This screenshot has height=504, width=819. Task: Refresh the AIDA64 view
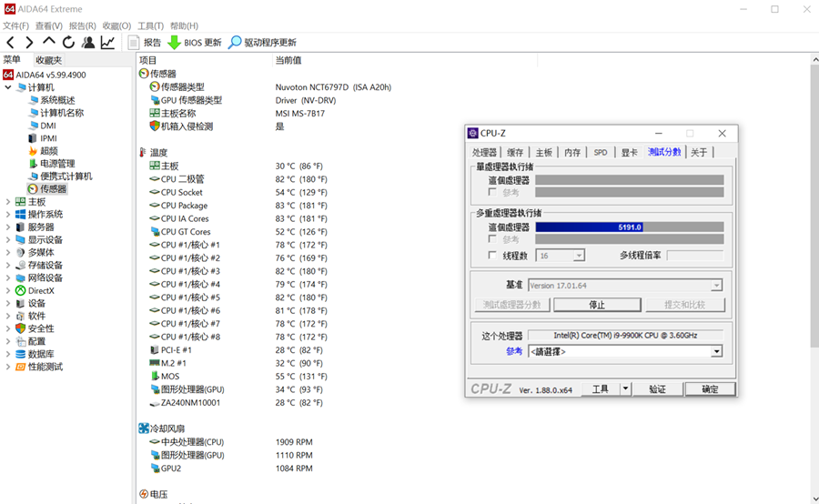click(x=68, y=43)
